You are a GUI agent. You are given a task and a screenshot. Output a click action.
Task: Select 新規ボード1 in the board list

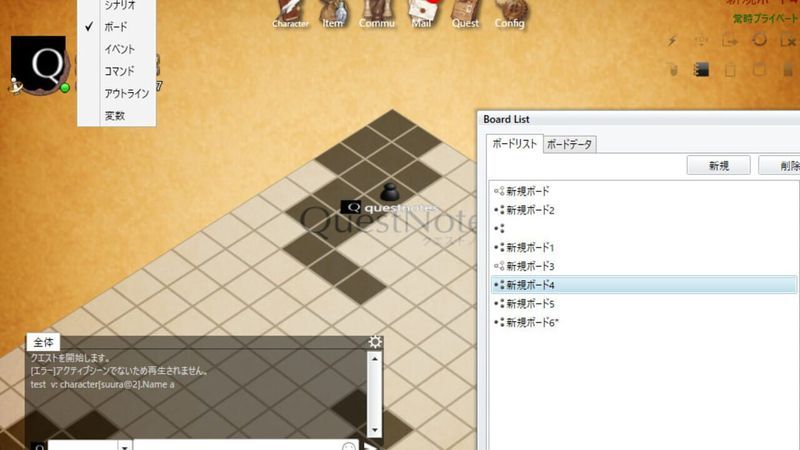[x=643, y=247]
